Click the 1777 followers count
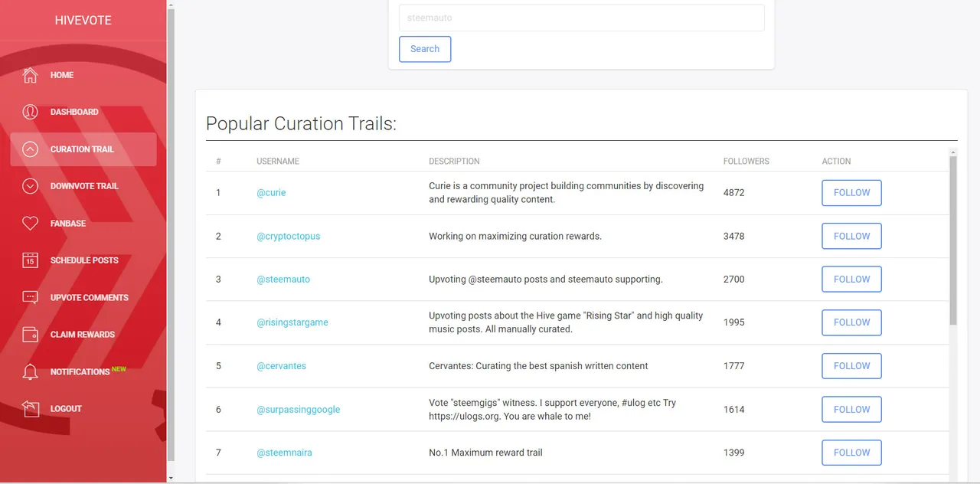980x484 pixels. point(733,366)
